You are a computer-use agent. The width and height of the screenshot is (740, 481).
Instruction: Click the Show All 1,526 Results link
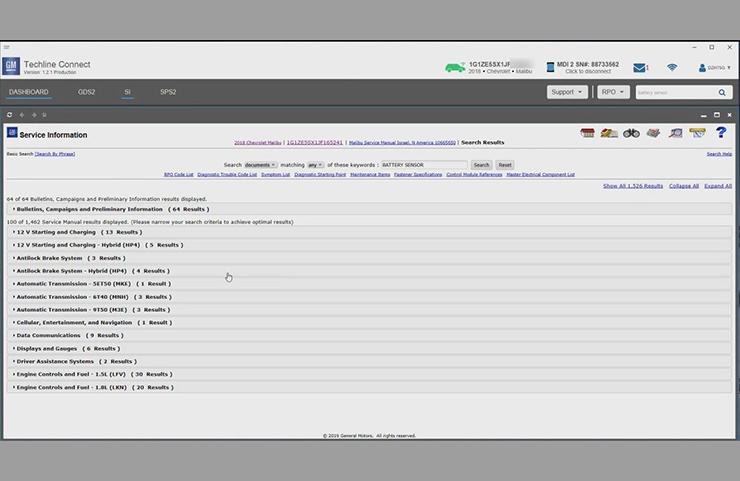(633, 186)
